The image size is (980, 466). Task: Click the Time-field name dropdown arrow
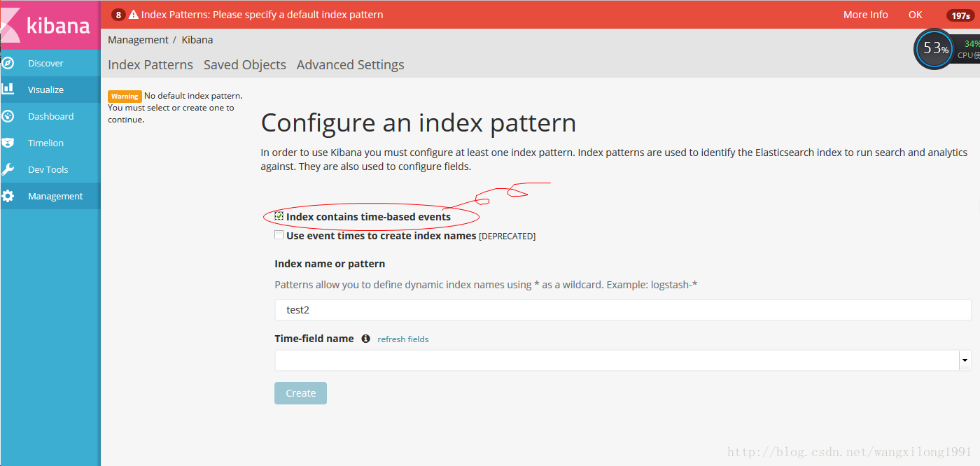click(965, 360)
